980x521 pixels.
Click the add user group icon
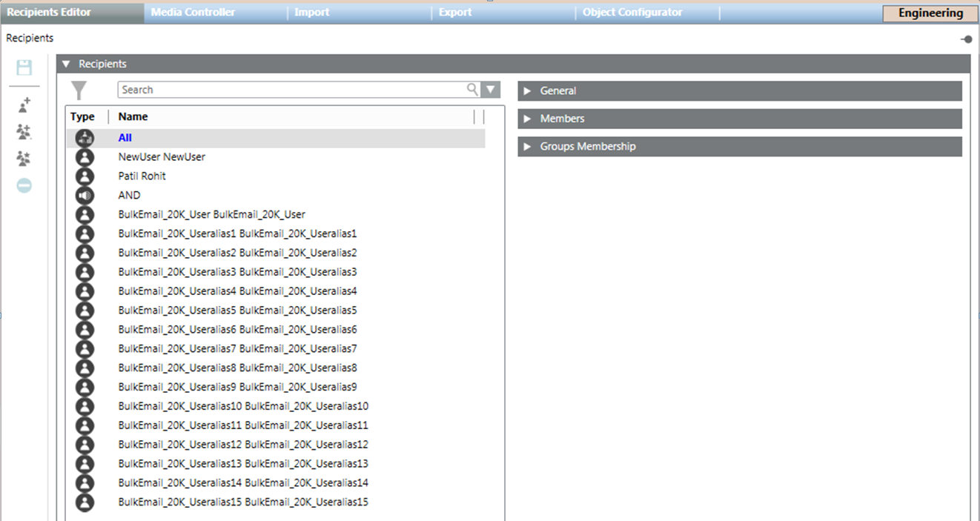pyautogui.click(x=24, y=132)
